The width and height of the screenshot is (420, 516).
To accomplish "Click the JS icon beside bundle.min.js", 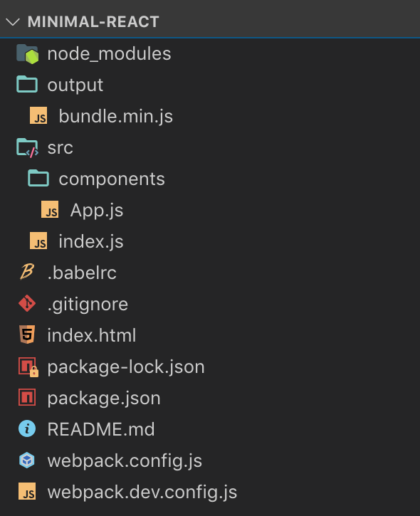I will click(x=38, y=116).
